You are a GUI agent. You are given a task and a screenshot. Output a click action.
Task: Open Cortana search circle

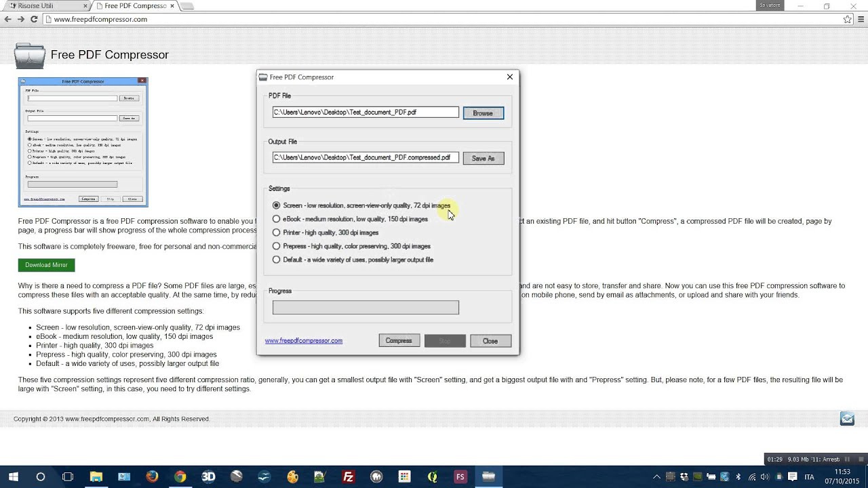41,476
